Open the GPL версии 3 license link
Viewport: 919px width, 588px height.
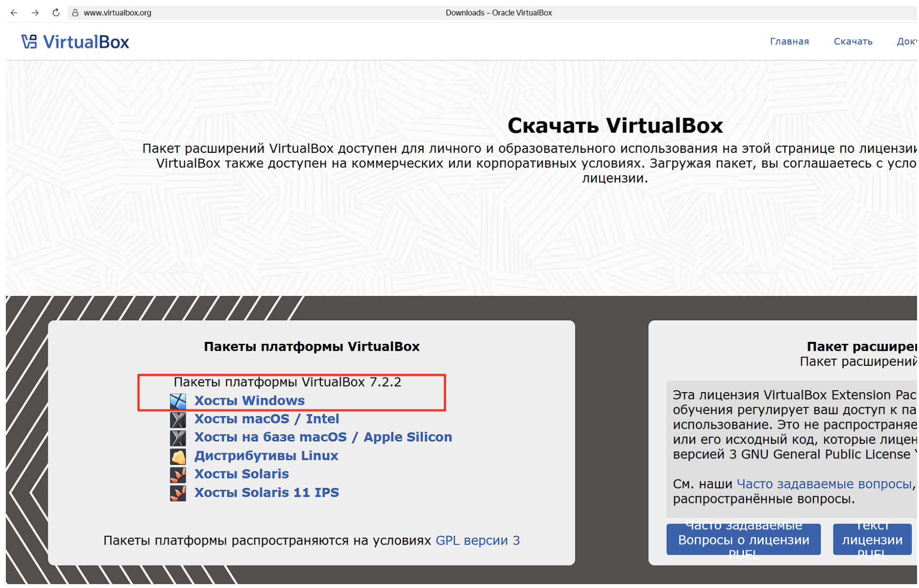click(478, 541)
